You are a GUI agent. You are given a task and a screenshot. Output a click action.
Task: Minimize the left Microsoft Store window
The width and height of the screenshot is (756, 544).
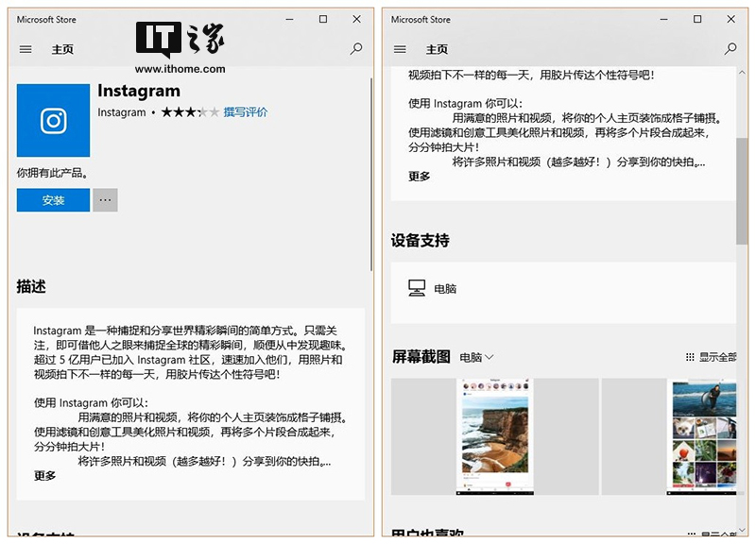[290, 19]
